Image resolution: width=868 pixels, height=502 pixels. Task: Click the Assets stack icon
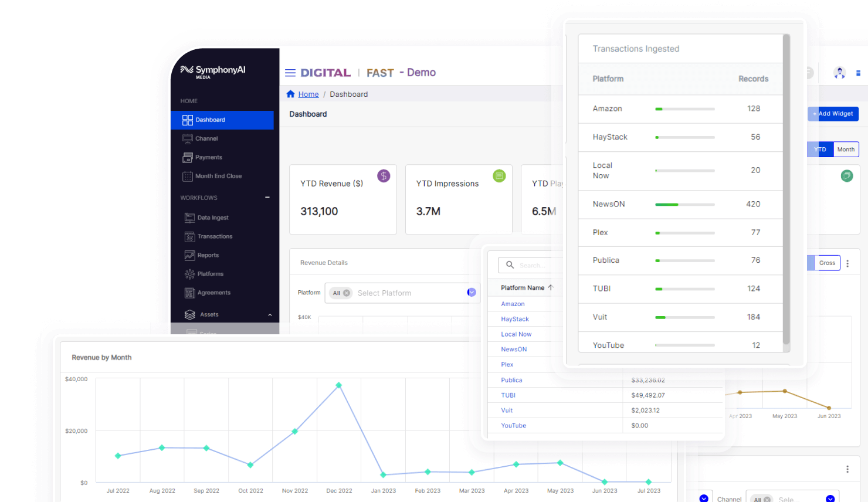(x=189, y=315)
